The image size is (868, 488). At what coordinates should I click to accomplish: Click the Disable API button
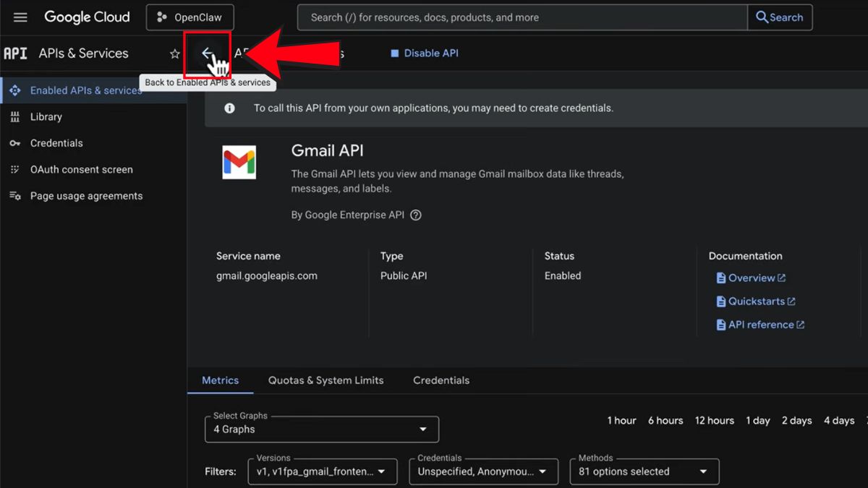point(425,53)
